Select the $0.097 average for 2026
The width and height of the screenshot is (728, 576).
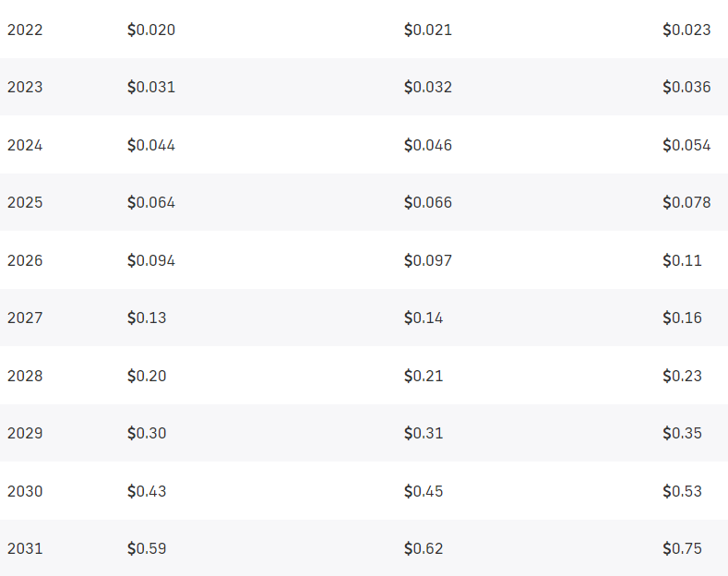tap(428, 260)
